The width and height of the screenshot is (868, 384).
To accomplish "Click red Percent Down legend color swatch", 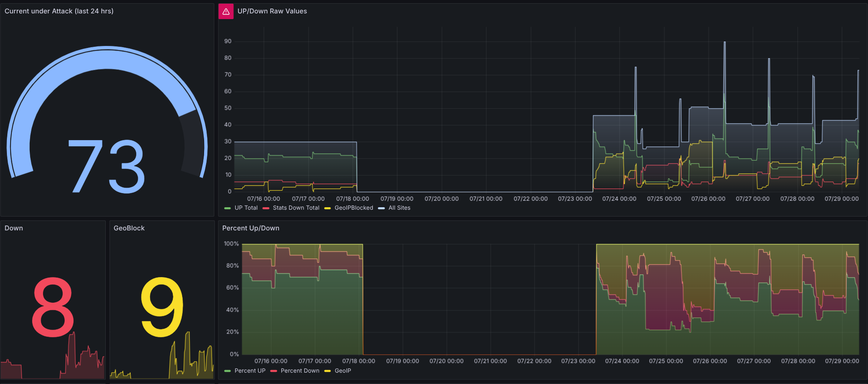I will pyautogui.click(x=274, y=371).
